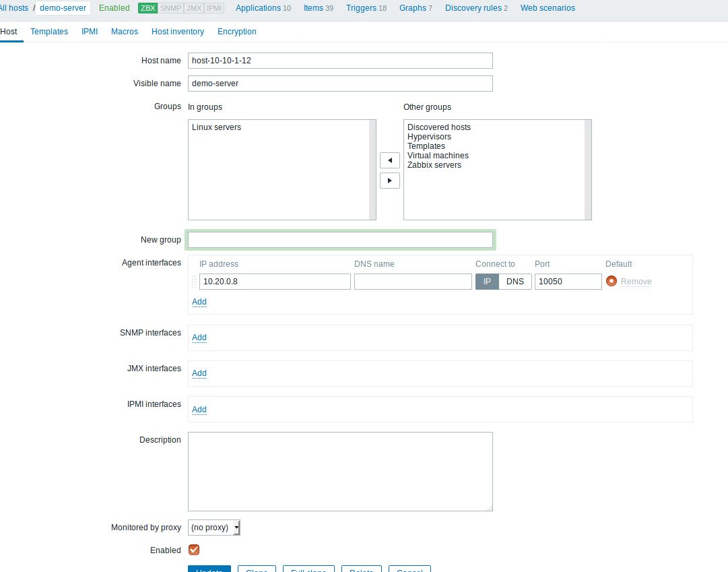Click Add under SNMP interfaces
Viewport: 728px width, 572px height.
point(199,338)
